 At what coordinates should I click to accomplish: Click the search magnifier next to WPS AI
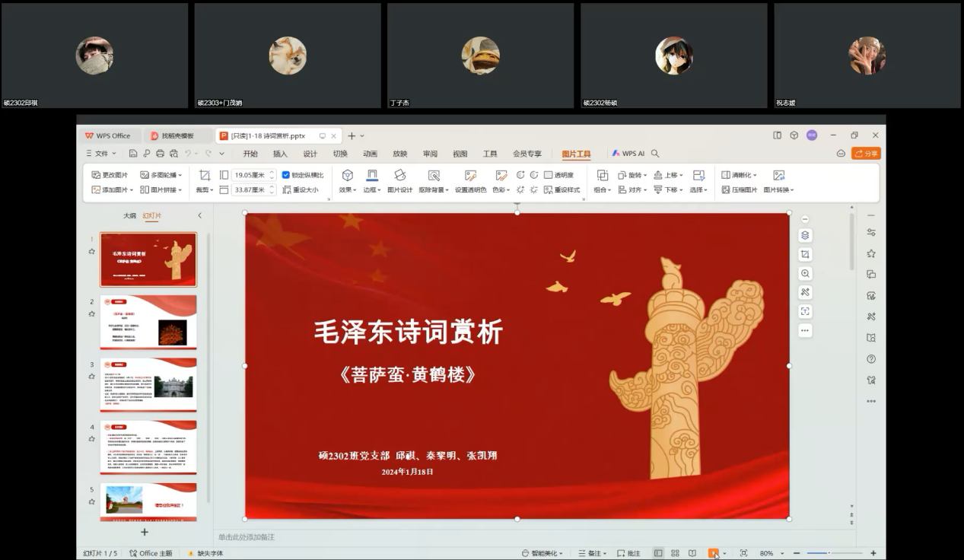[655, 154]
